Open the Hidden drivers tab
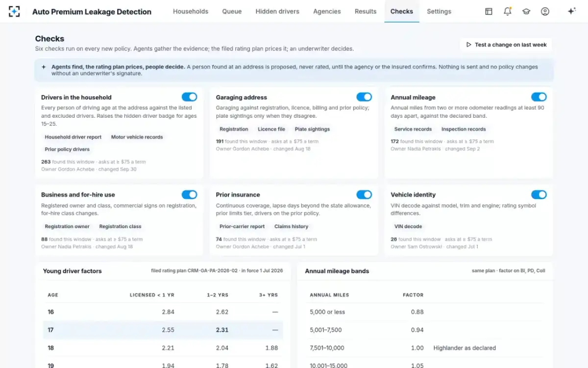The width and height of the screenshot is (588, 368). [277, 11]
